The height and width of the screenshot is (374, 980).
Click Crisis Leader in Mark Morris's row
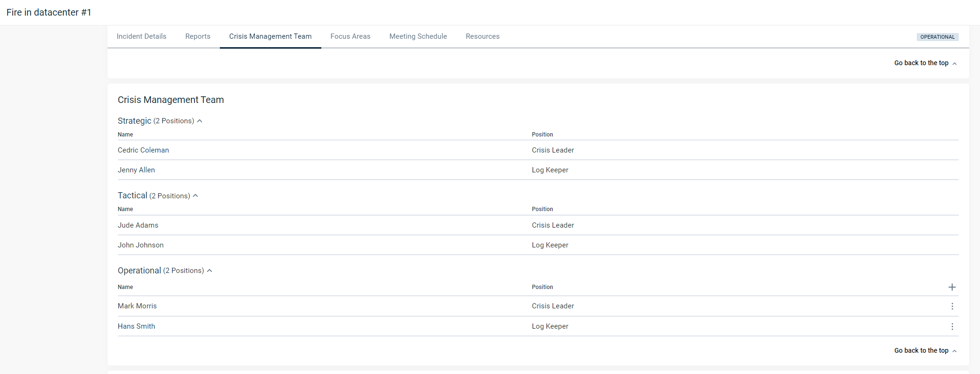[553, 306]
